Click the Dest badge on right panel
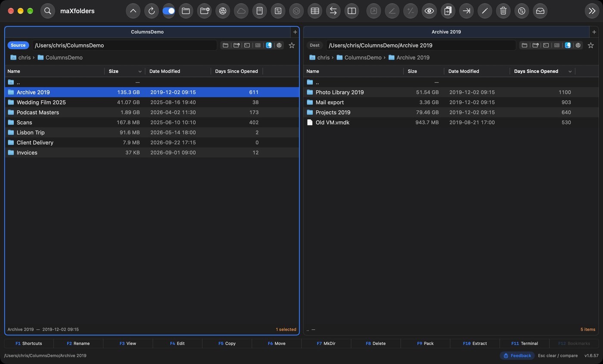The height and width of the screenshot is (364, 603). pos(314,45)
